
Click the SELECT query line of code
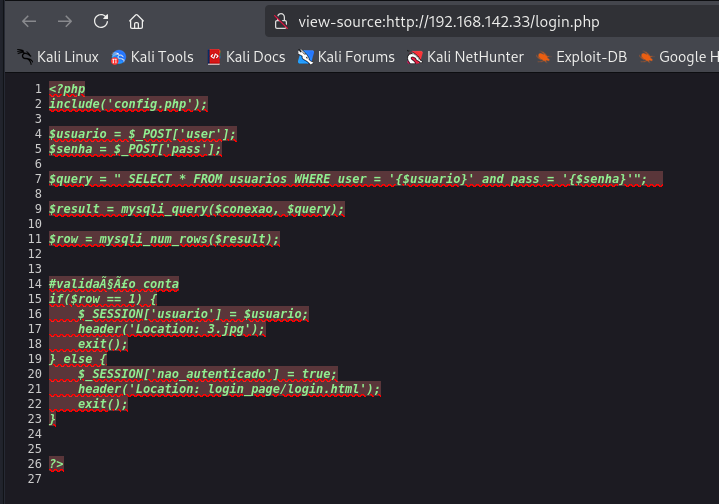click(x=355, y=179)
